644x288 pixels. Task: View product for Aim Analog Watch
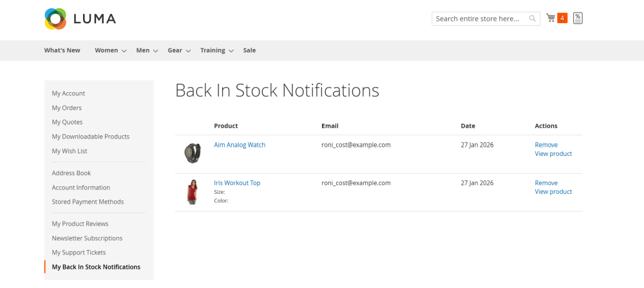pyautogui.click(x=553, y=153)
